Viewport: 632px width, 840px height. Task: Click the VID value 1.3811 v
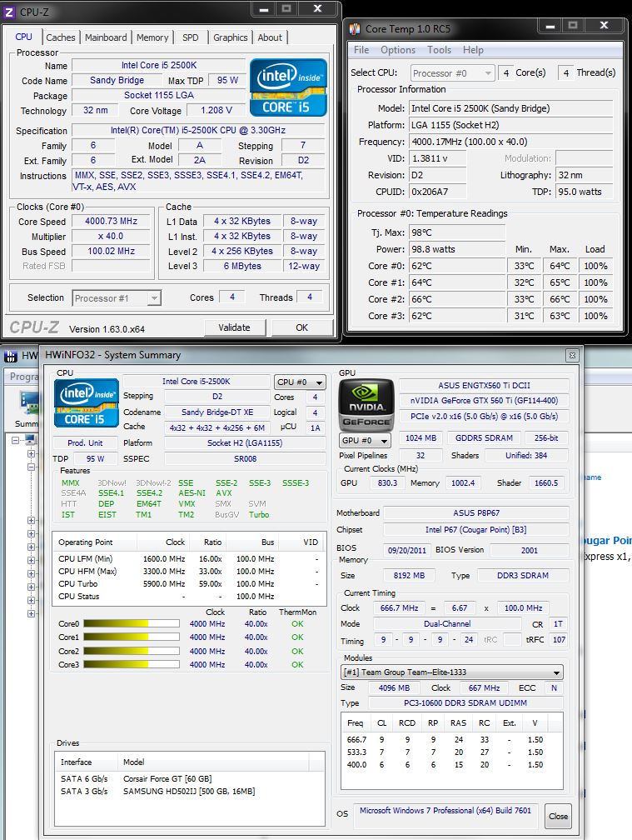coord(438,158)
